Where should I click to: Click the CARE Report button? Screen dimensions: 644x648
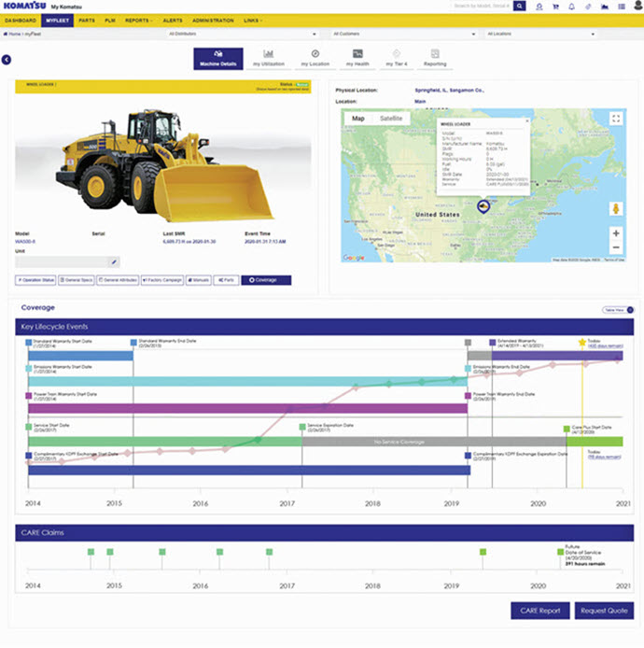(539, 611)
